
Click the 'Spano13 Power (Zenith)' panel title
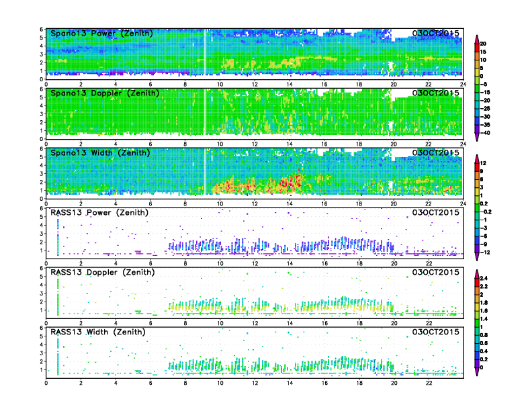pyautogui.click(x=101, y=34)
